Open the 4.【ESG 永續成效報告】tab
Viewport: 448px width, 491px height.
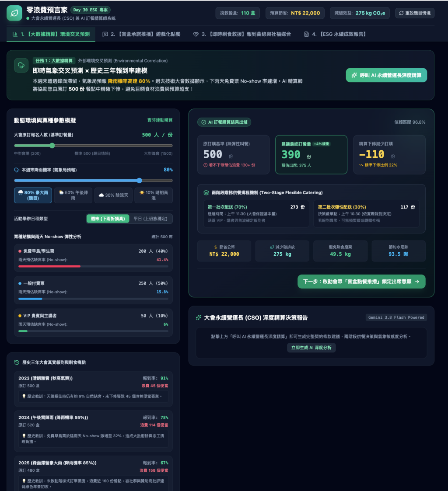[x=335, y=34]
